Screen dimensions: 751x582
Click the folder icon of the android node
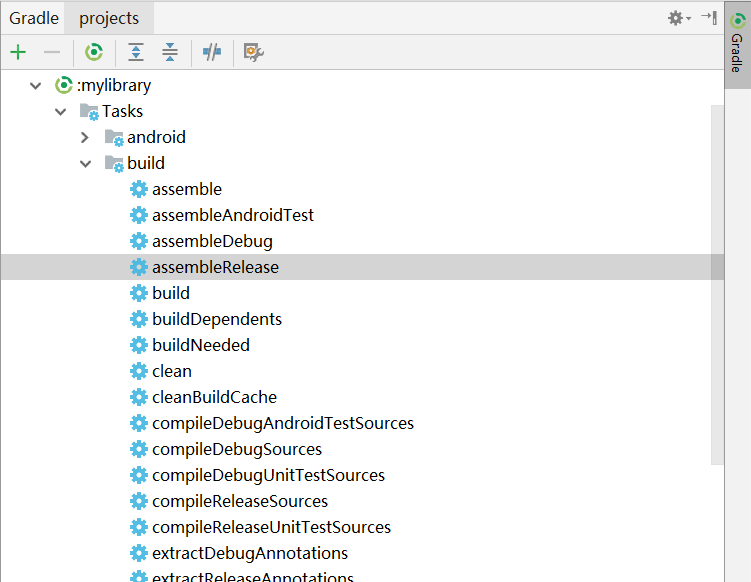click(114, 137)
